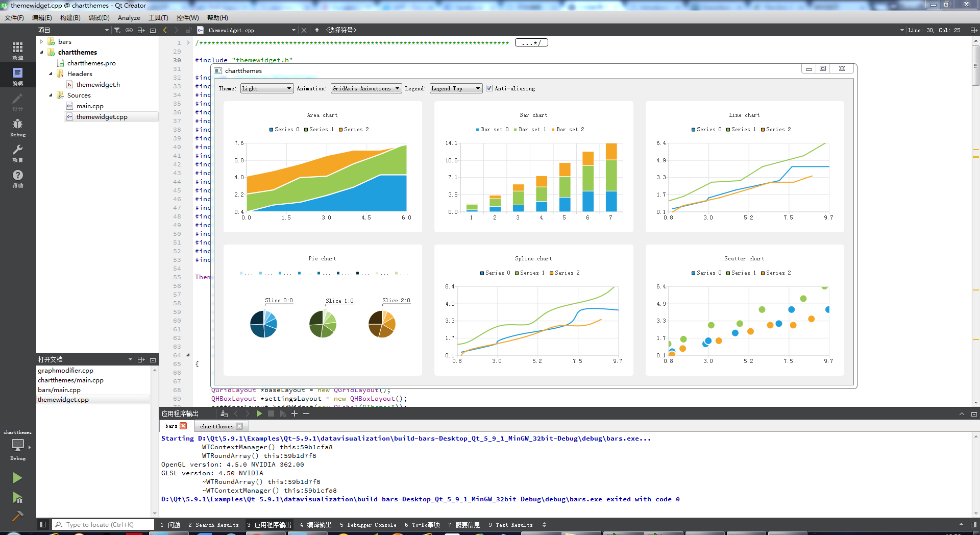Viewport: 980px width, 535px height.
Task: Open Help mode in the sidebar
Action: coord(17,178)
